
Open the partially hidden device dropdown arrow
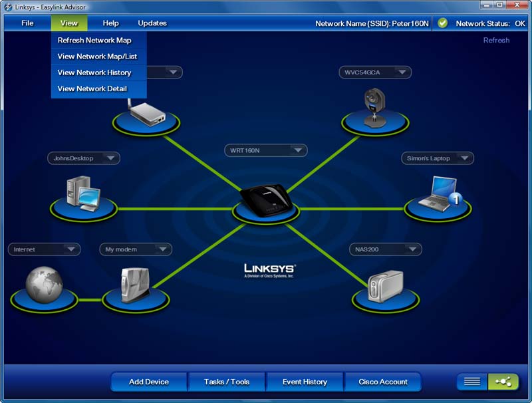(173, 72)
